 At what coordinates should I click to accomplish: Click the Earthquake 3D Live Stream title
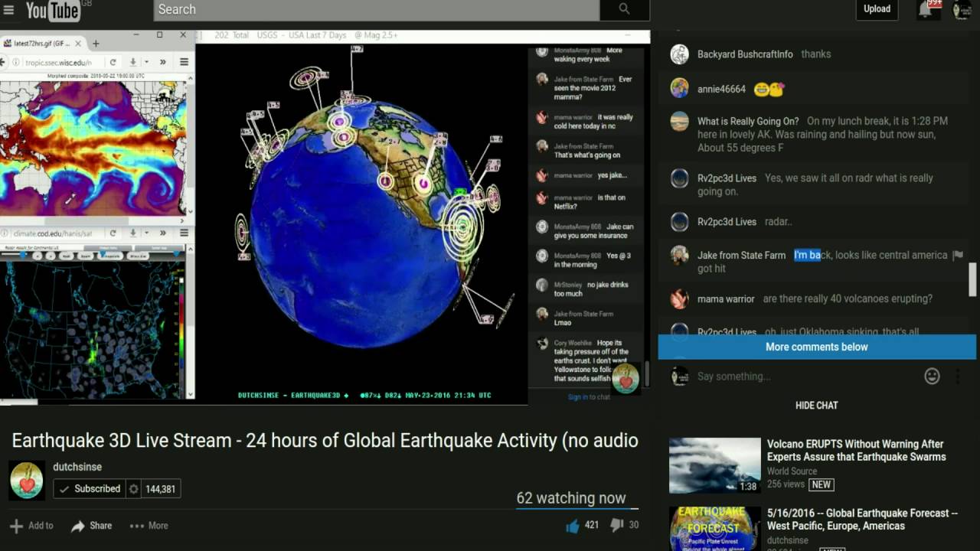(x=325, y=440)
